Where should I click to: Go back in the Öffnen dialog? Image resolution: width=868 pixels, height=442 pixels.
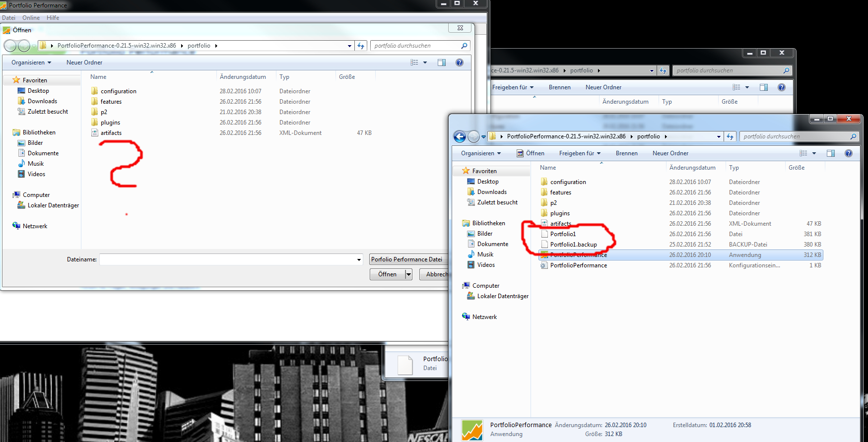10,46
